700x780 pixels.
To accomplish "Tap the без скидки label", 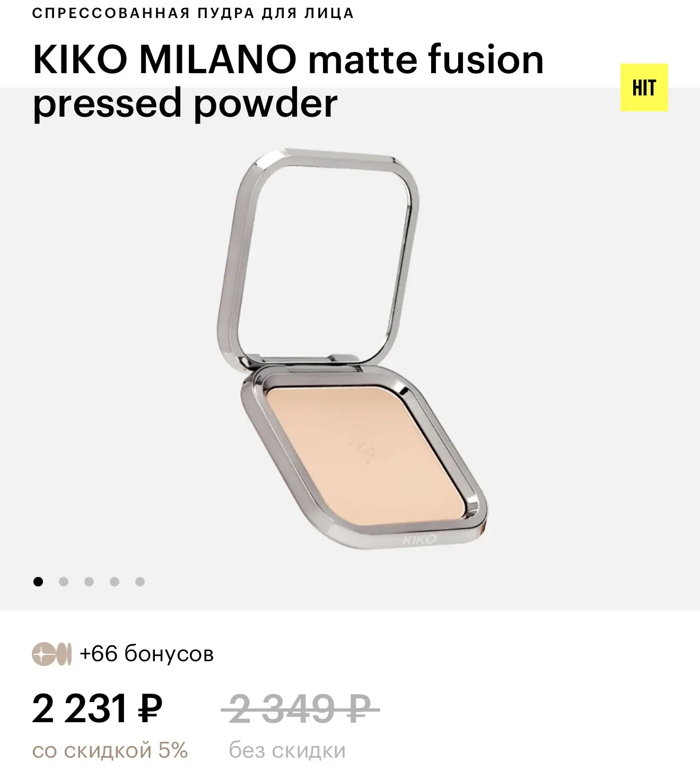I will [287, 751].
